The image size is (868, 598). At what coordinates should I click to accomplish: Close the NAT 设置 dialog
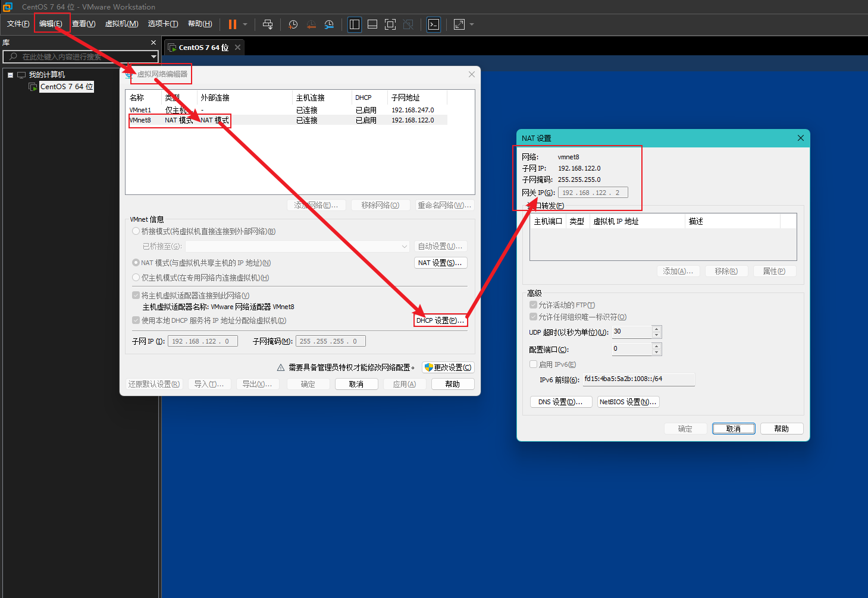[801, 138]
